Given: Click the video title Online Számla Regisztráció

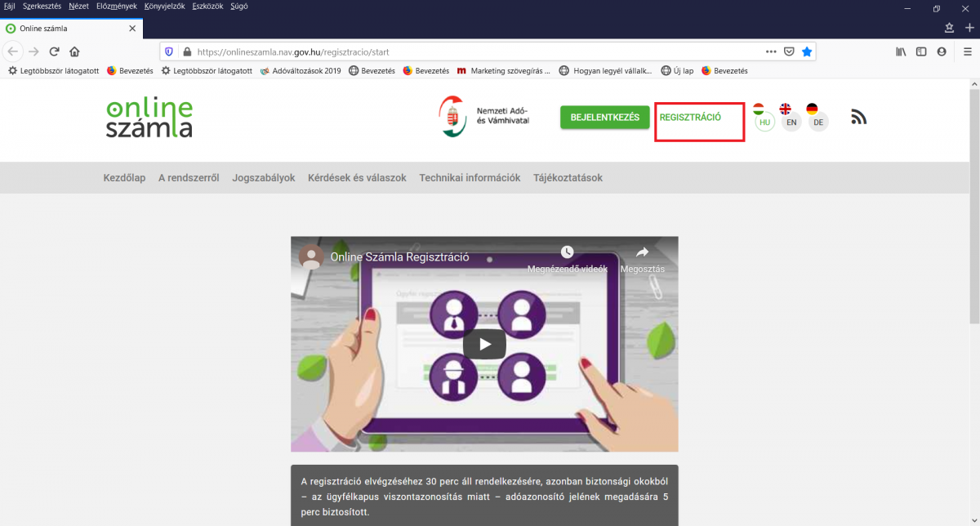Looking at the screenshot, I should click(x=399, y=256).
